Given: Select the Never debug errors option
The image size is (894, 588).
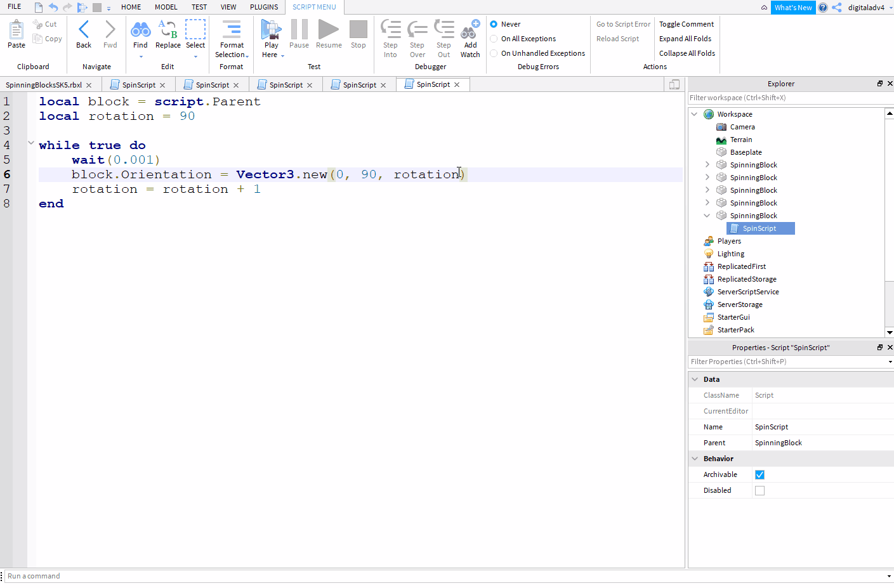Looking at the screenshot, I should tap(494, 24).
